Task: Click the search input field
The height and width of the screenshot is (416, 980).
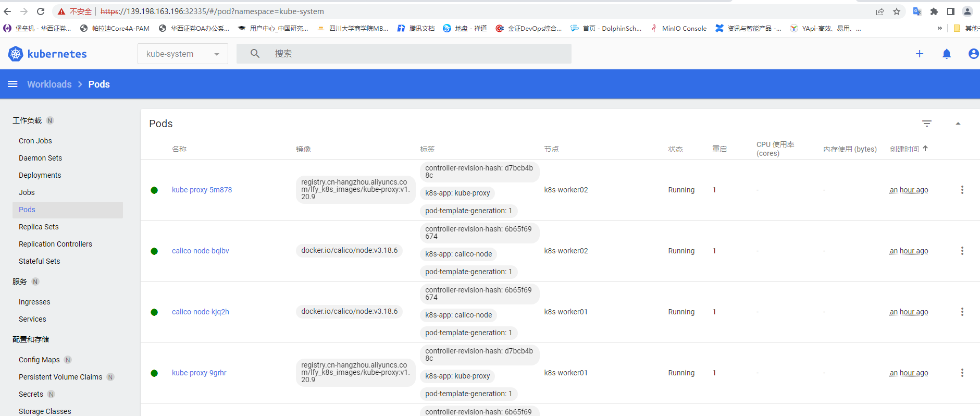Action: [x=404, y=54]
